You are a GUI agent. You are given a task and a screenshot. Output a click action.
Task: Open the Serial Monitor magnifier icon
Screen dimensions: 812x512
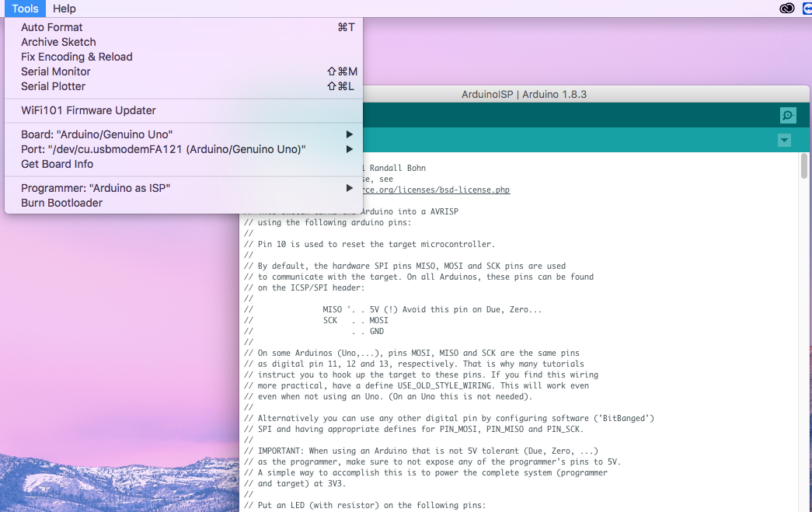(x=788, y=116)
